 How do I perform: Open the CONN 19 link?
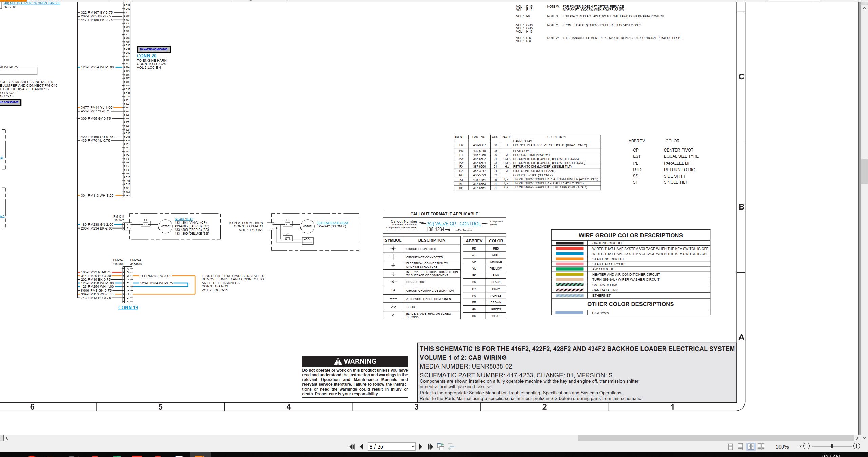click(x=128, y=307)
